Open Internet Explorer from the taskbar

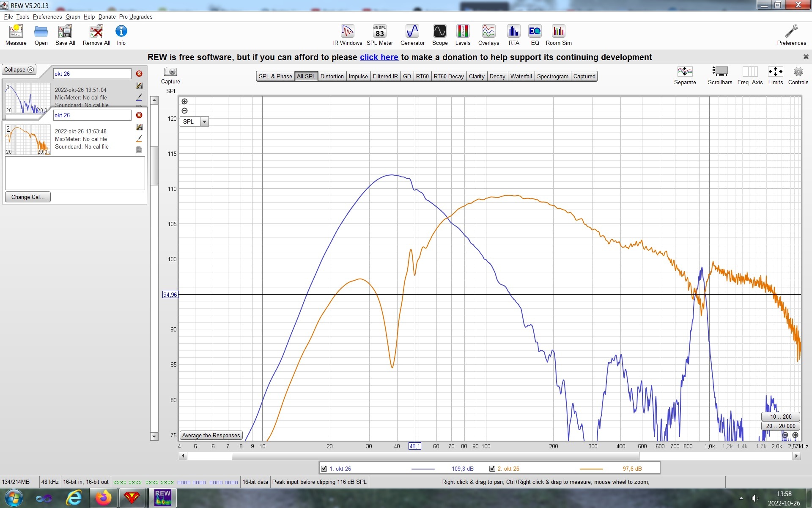(x=74, y=498)
